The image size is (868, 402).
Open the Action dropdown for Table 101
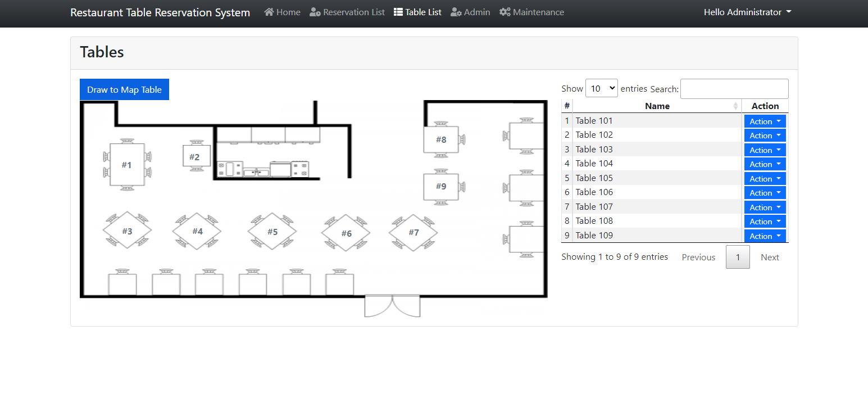coord(765,121)
